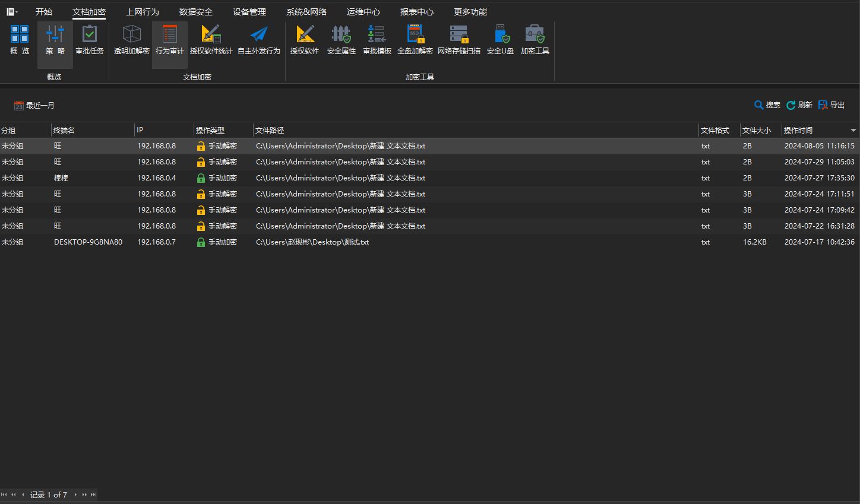Click lock icon in DESKTOP-9G8NA80 row
Image resolution: width=860 pixels, height=504 pixels.
tap(201, 242)
